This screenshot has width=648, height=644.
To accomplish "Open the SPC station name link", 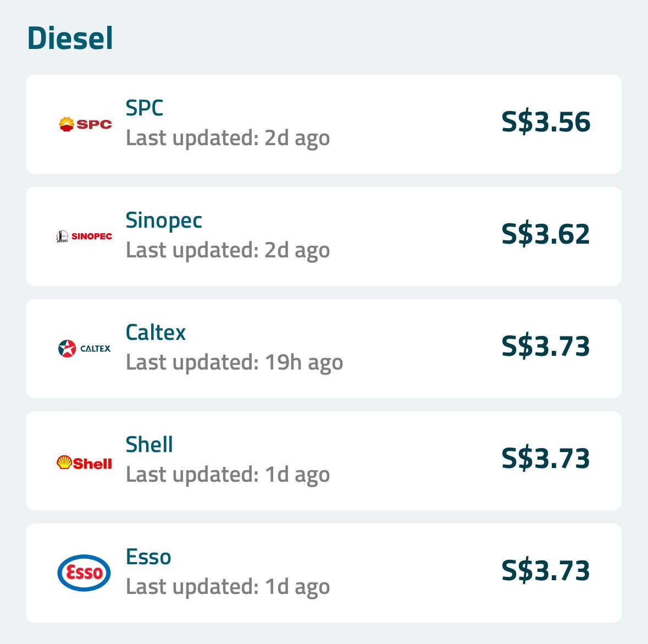I will click(145, 108).
